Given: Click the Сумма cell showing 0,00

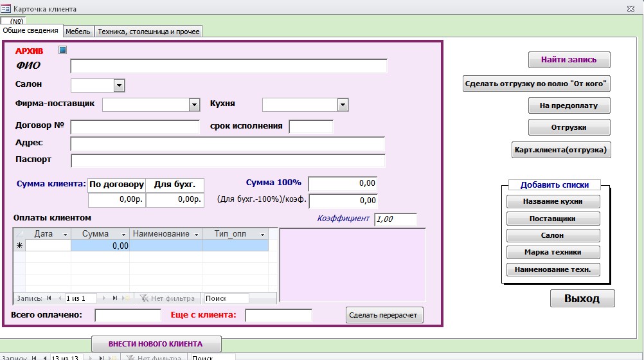Looking at the screenshot, I should click(x=100, y=246).
